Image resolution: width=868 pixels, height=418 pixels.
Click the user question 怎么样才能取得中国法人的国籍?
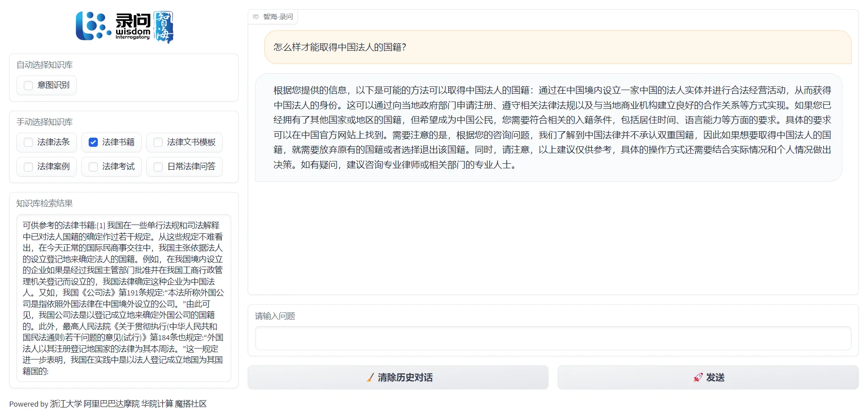tap(558, 47)
